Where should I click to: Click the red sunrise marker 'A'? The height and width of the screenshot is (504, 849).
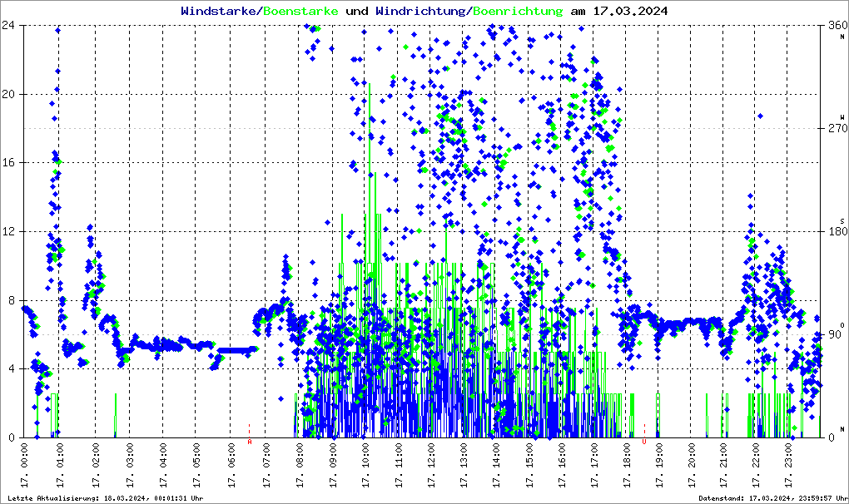(x=250, y=442)
